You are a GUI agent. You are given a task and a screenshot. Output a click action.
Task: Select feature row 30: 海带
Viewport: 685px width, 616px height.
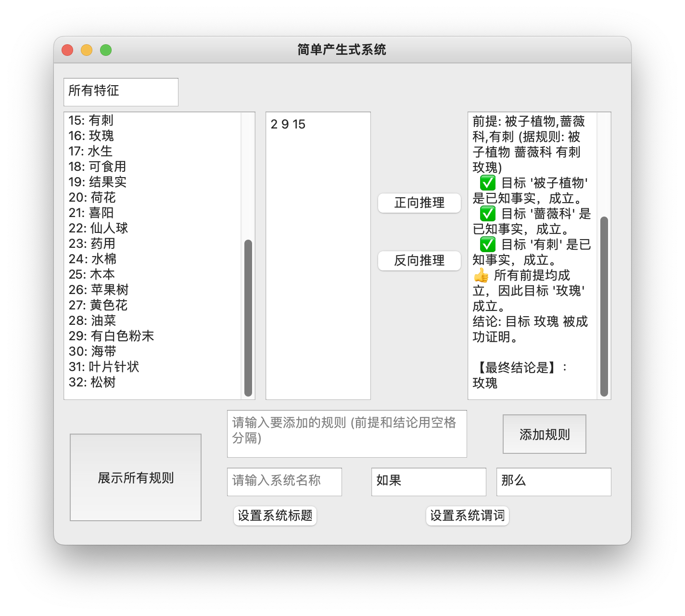92,351
